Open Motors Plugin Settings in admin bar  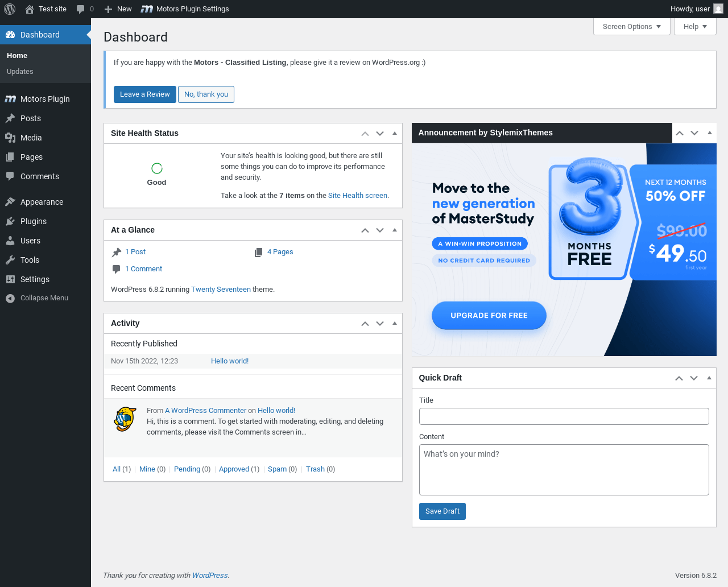click(x=185, y=9)
